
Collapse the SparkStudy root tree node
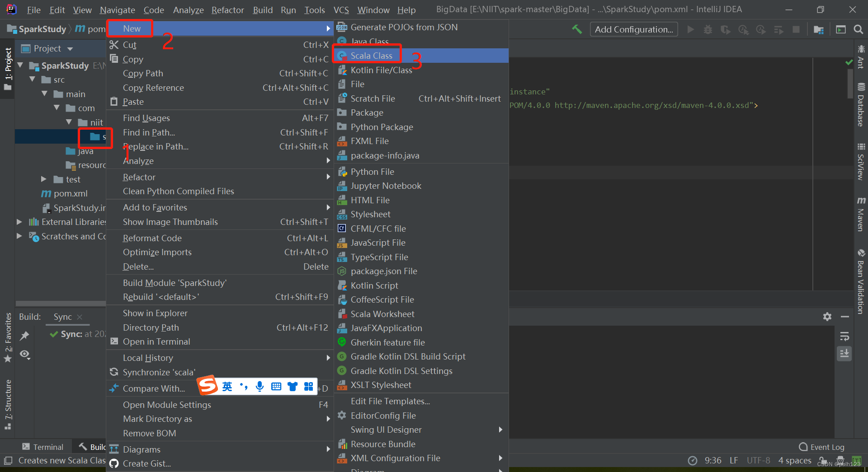coord(20,65)
